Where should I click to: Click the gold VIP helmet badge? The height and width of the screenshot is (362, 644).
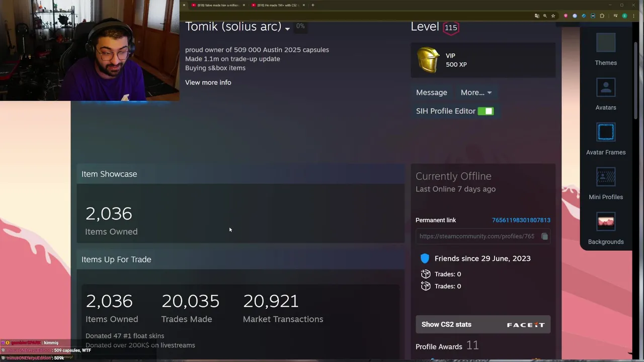point(428,60)
